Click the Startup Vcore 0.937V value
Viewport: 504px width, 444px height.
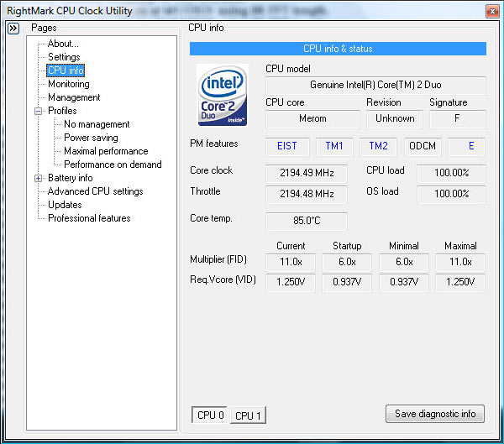tap(347, 282)
